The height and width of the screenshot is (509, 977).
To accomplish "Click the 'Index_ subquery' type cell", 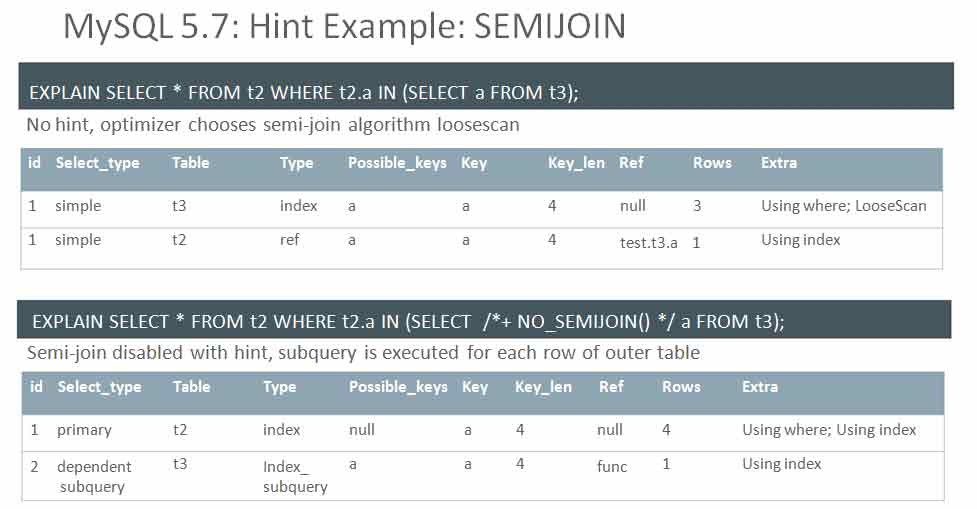I will point(295,476).
